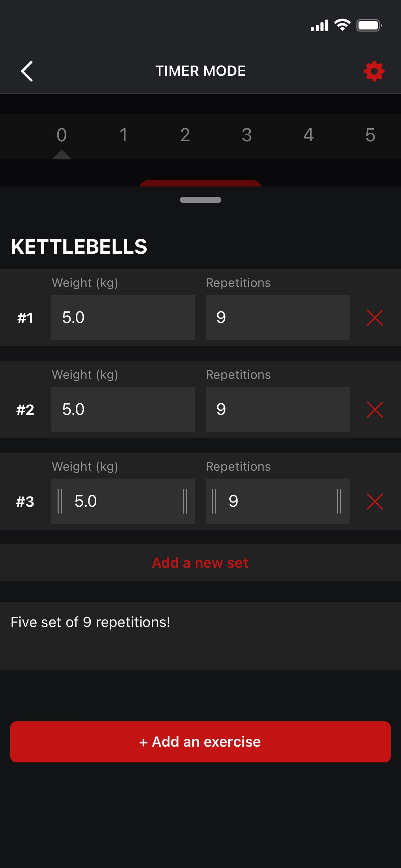Select value 1 on the ruler
The image size is (401, 868).
123,135
